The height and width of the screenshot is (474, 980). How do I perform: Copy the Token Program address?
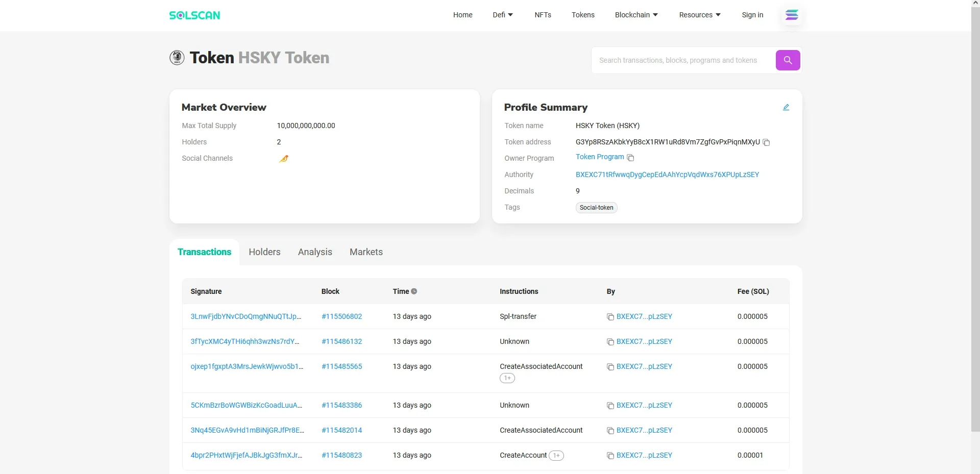tap(630, 158)
